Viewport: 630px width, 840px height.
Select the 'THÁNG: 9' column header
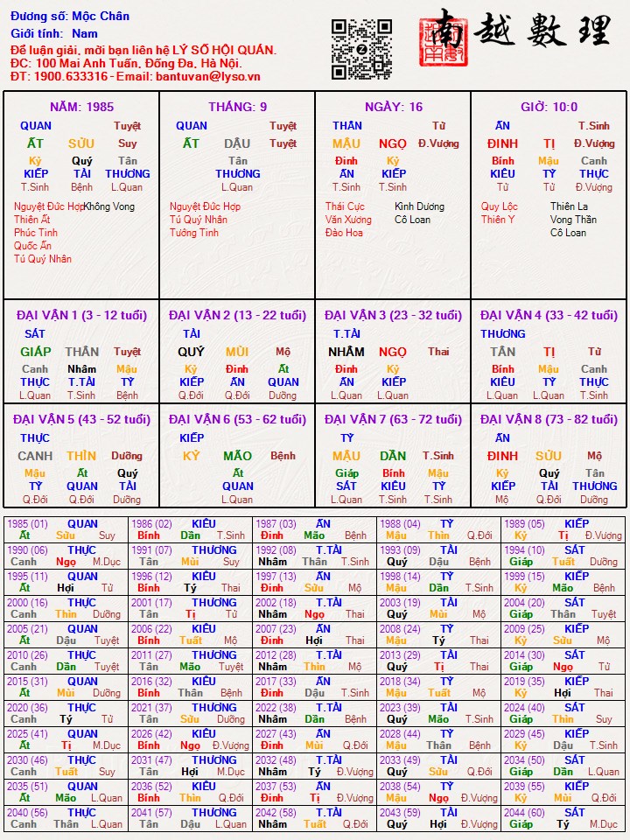tap(238, 107)
